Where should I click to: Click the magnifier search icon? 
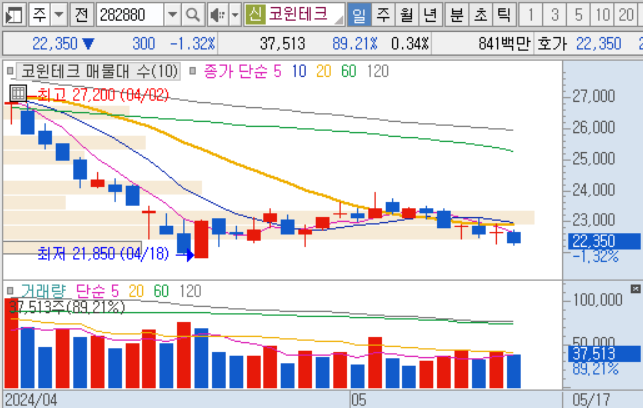[193, 15]
